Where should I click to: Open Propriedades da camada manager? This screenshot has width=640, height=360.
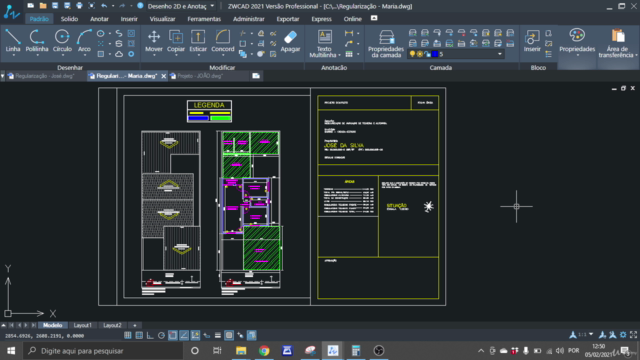386,43
